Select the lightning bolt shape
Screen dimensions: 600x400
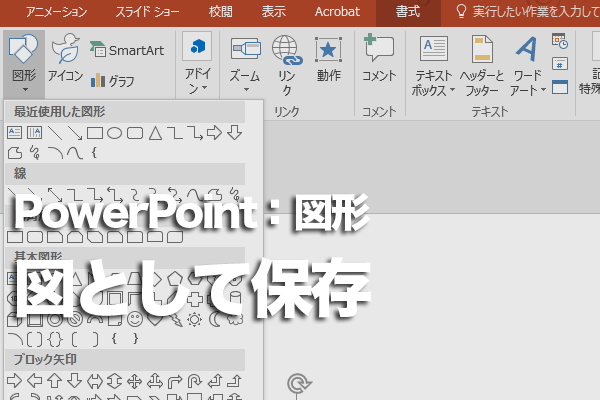pos(175,319)
